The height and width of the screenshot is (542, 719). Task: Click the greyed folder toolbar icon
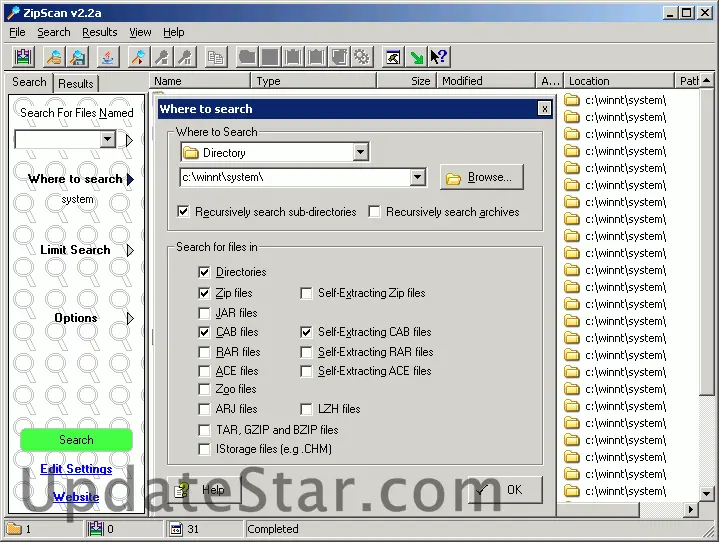pyautogui.click(x=247, y=57)
